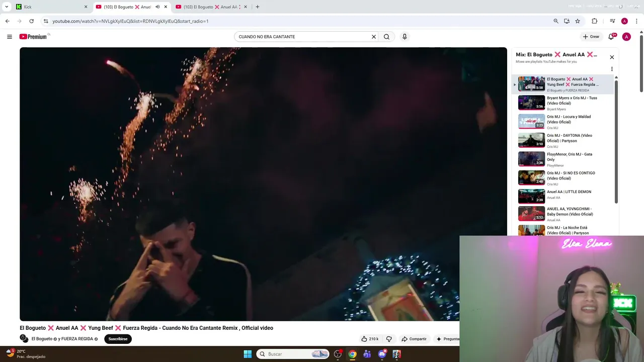The width and height of the screenshot is (644, 362).
Task: Open the channel avatar below the video
Action: 24,339
